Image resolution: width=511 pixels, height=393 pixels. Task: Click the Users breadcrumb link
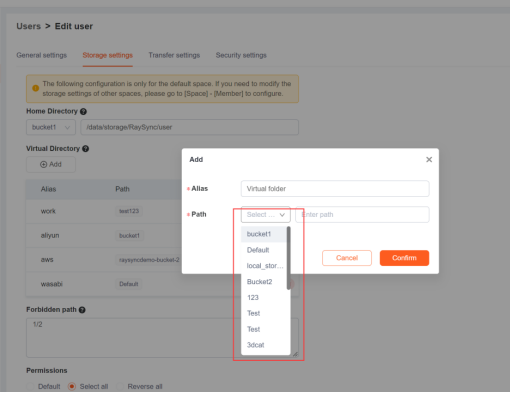tap(29, 26)
